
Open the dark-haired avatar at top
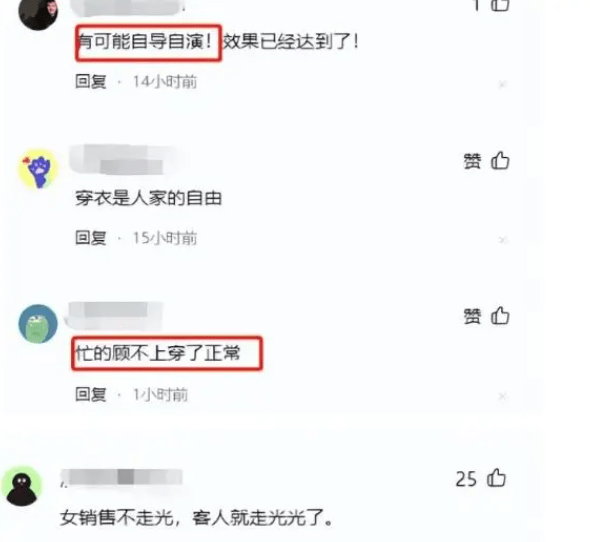pyautogui.click(x=38, y=11)
